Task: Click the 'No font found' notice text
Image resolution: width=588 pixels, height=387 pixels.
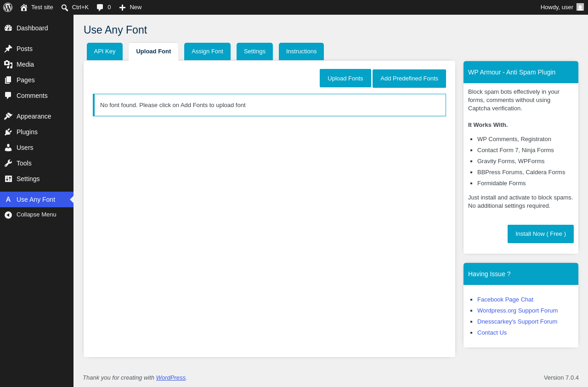Action: point(173,105)
